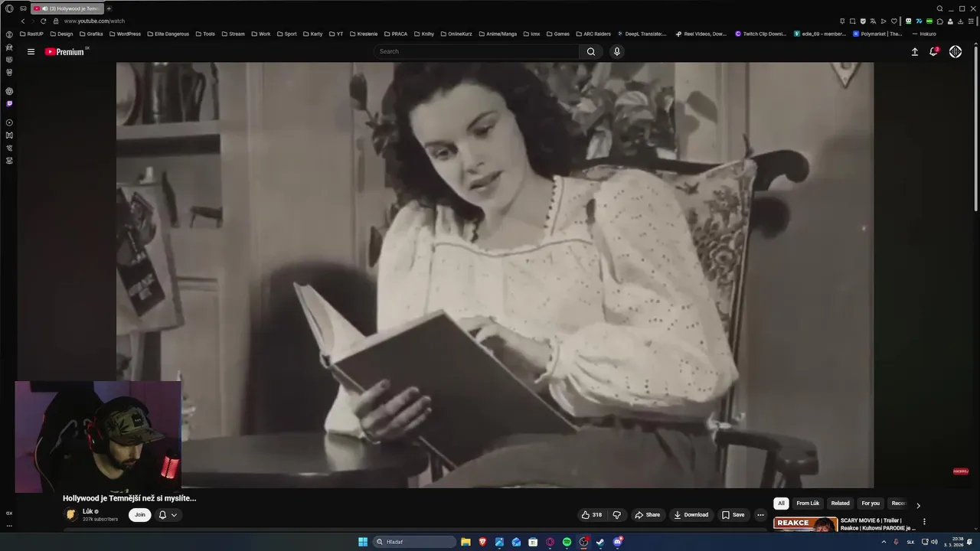The image size is (980, 551).
Task: Select the For you filter chip
Action: [x=871, y=504]
